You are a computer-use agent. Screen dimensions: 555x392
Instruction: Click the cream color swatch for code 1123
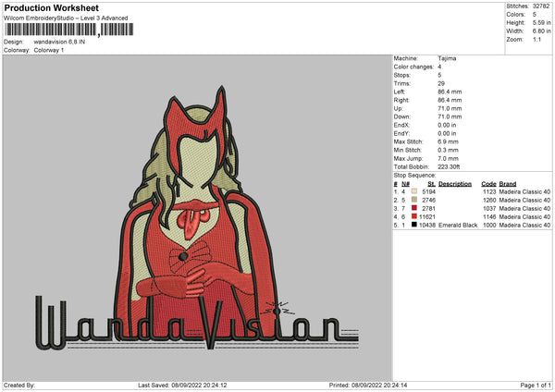point(415,191)
